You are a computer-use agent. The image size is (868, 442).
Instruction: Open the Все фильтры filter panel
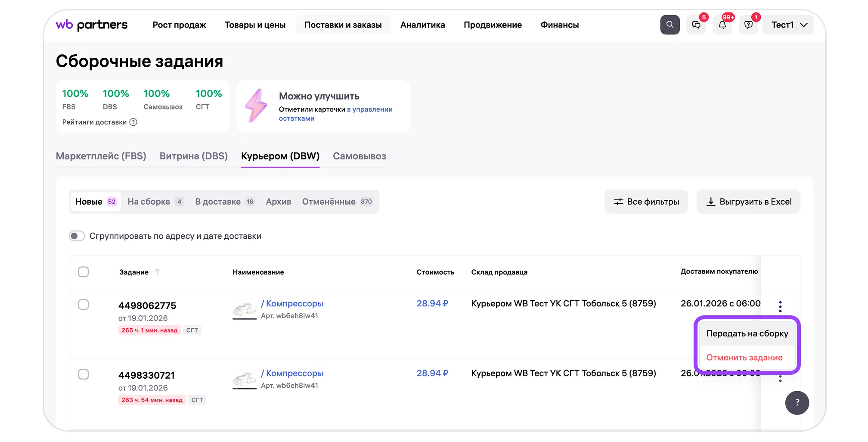point(646,202)
